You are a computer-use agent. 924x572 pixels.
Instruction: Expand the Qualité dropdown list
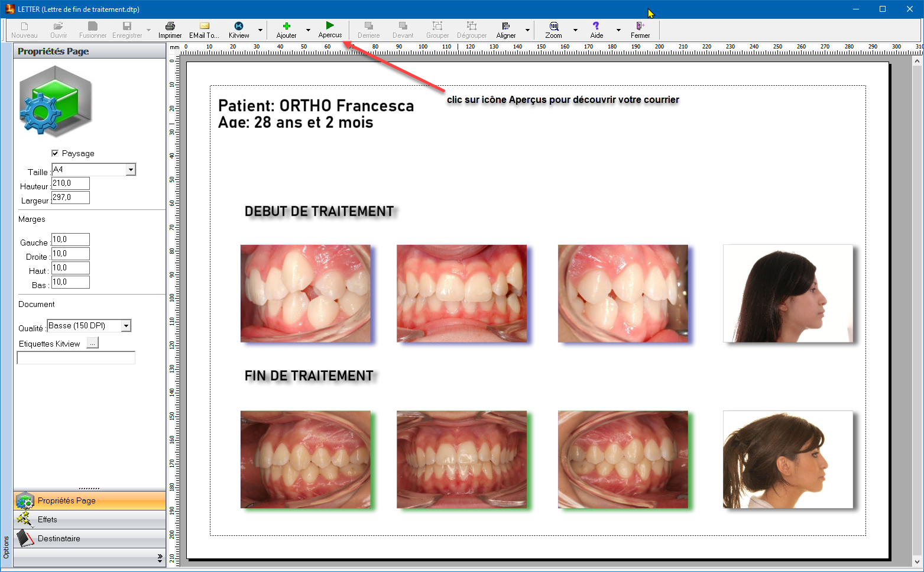click(x=126, y=326)
